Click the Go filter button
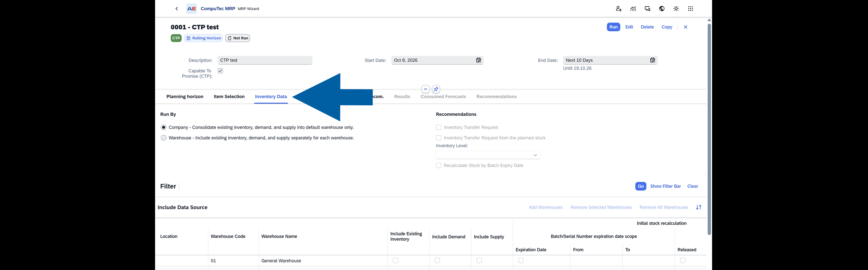 [x=641, y=186]
